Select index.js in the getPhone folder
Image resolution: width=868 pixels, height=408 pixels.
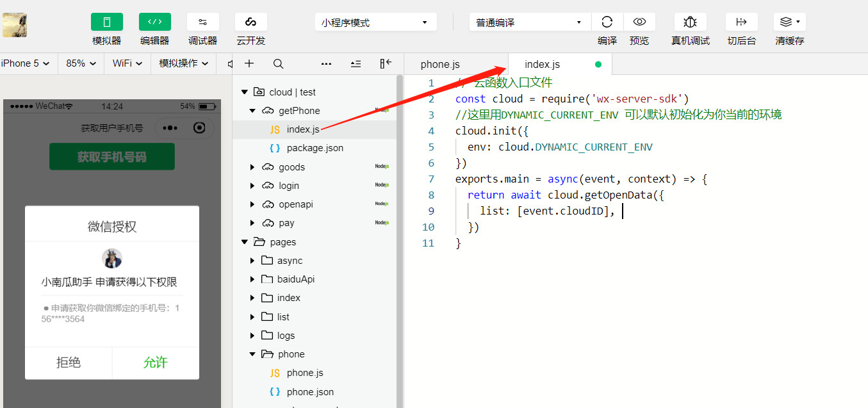click(303, 129)
